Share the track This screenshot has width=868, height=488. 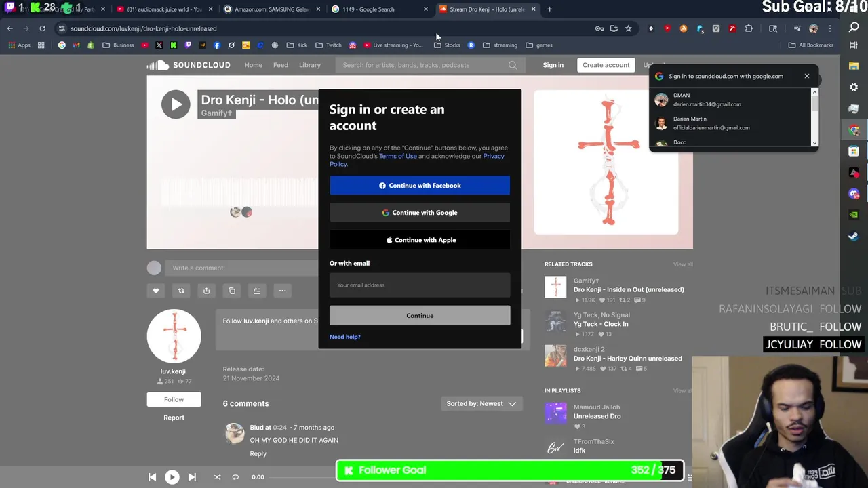(206, 291)
